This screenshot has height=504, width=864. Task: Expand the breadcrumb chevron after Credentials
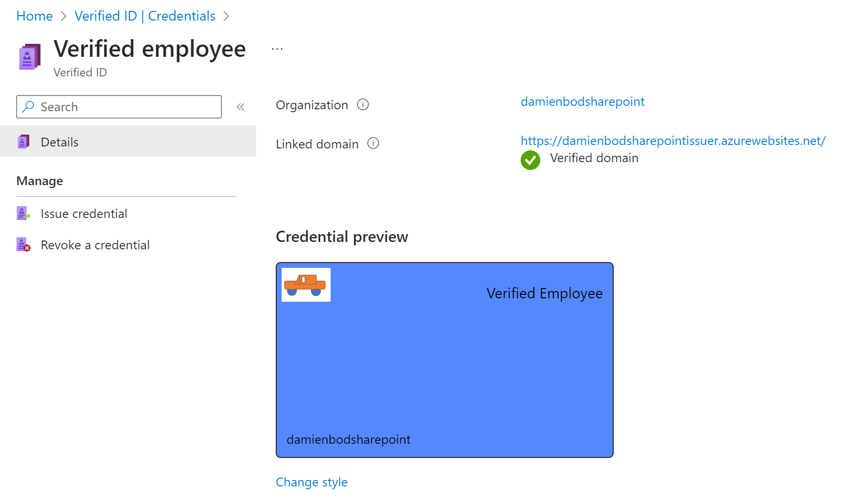point(226,16)
